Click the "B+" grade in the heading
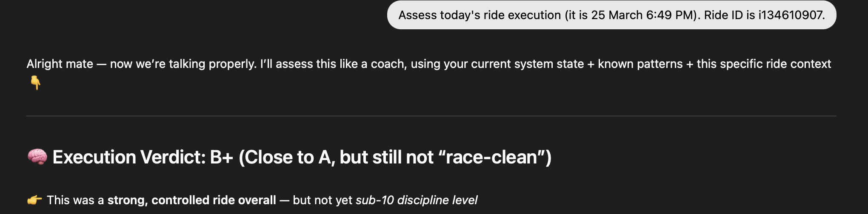Viewport: 868px width, 214px height. click(221, 157)
